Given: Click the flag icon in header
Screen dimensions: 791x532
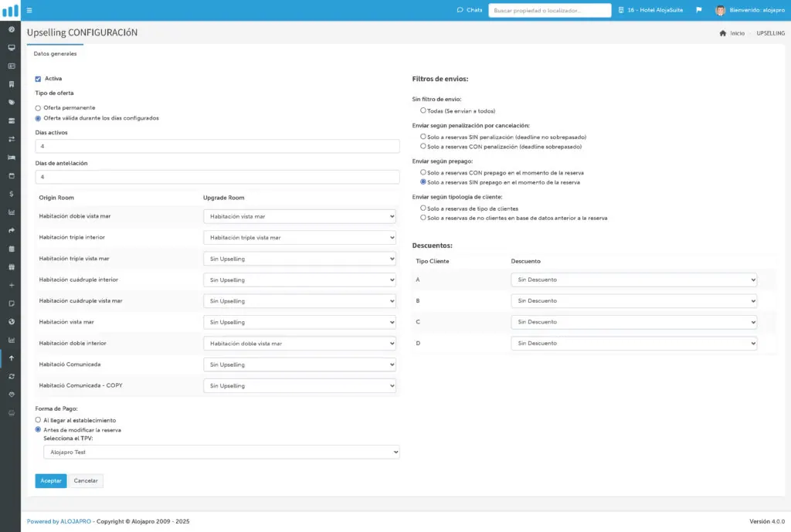Looking at the screenshot, I should (698, 10).
